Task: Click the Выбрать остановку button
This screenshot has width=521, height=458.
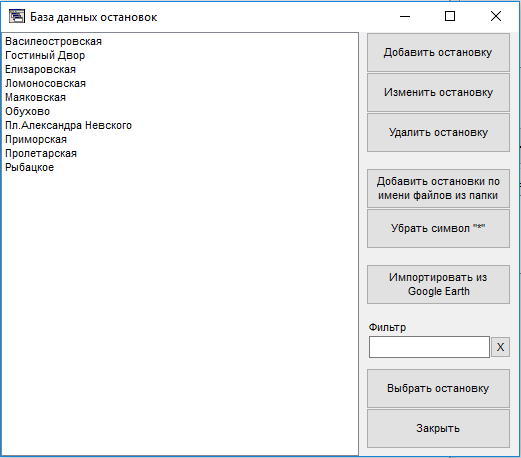Action: (x=438, y=388)
